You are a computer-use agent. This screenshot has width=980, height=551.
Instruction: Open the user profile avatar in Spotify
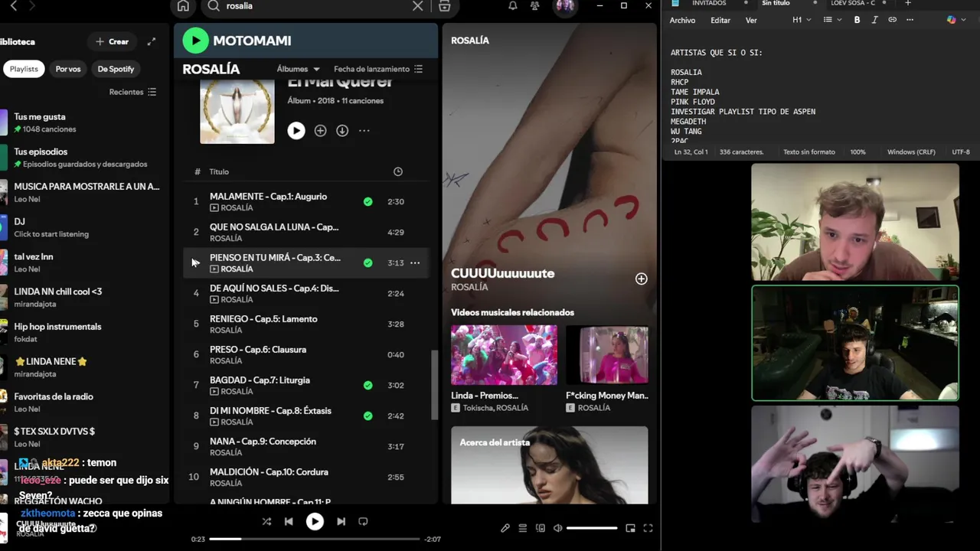[565, 6]
